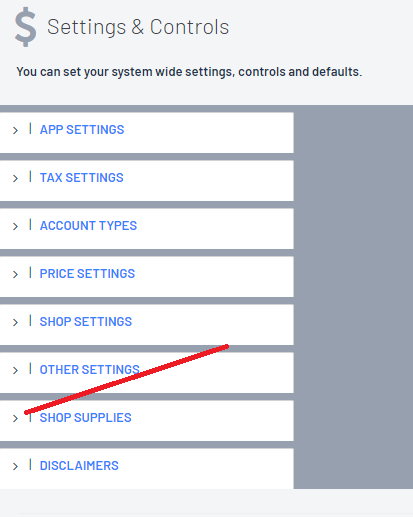Click the SHOP SUPPLIES chevron arrow
The width and height of the screenshot is (413, 517).
coord(15,418)
